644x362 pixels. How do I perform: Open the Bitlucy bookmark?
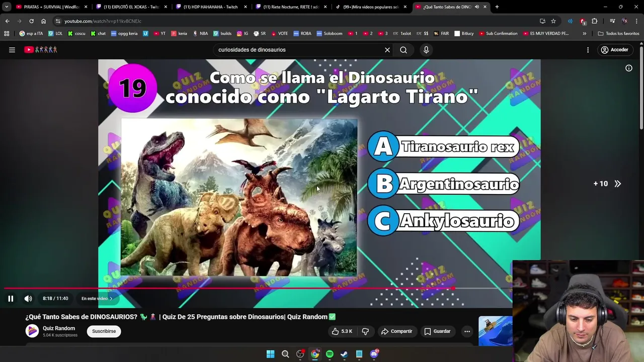click(x=464, y=34)
